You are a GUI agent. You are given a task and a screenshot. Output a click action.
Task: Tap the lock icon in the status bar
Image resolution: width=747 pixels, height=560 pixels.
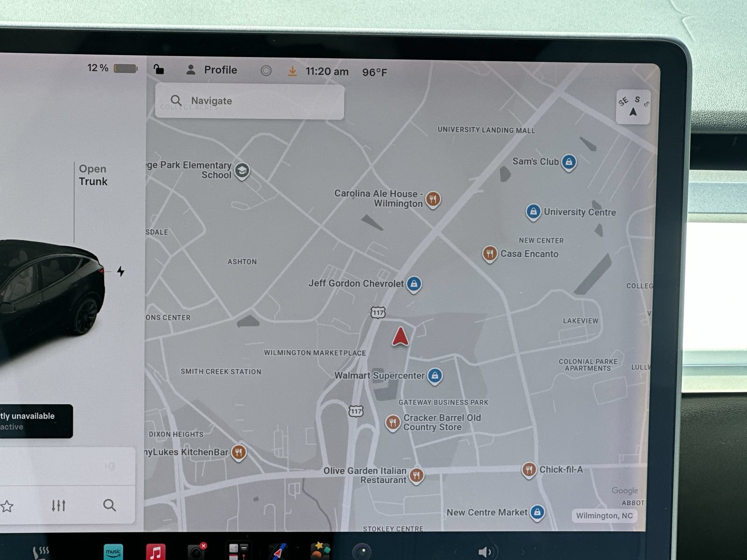pos(159,70)
